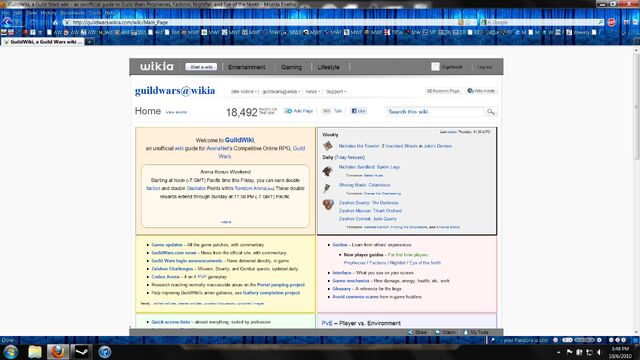
Task: Click Random Page button
Action: coord(443,91)
